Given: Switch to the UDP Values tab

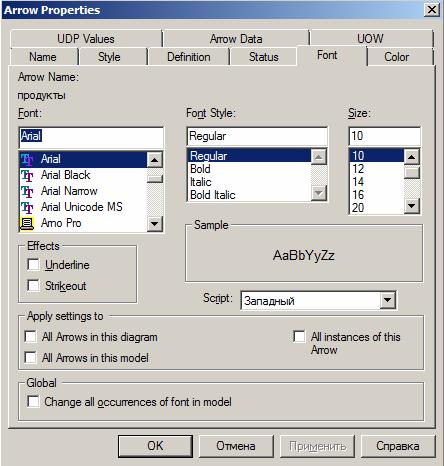Looking at the screenshot, I should pyautogui.click(x=86, y=39).
